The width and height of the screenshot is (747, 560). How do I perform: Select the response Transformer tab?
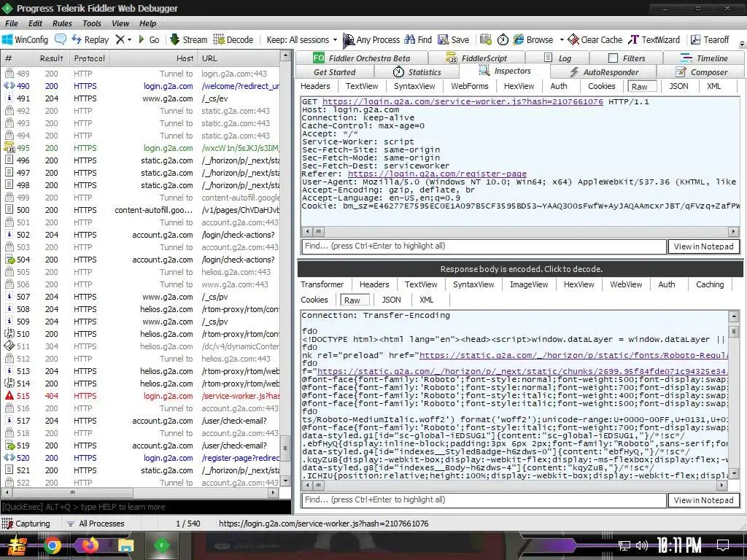click(322, 284)
